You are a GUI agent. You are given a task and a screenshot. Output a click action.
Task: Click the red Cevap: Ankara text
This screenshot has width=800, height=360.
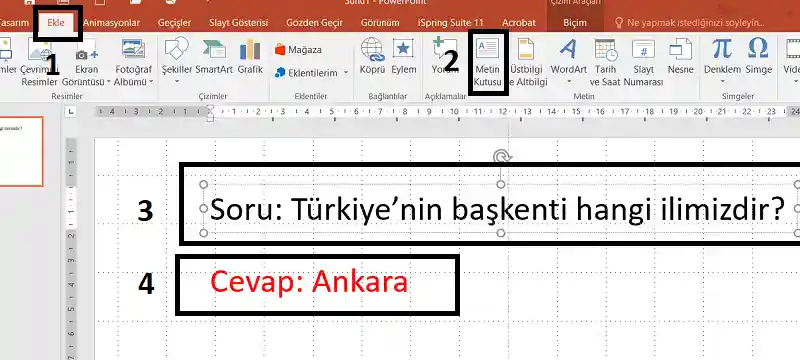309,281
